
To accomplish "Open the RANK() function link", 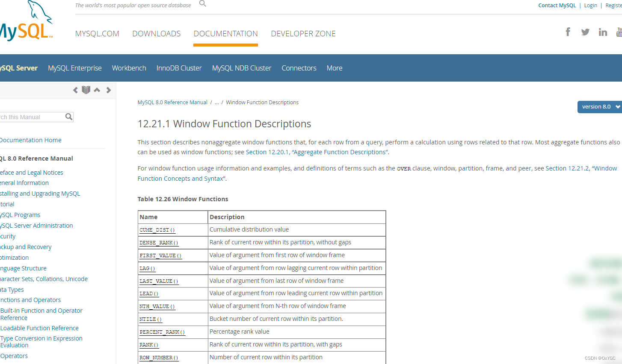I will (149, 345).
